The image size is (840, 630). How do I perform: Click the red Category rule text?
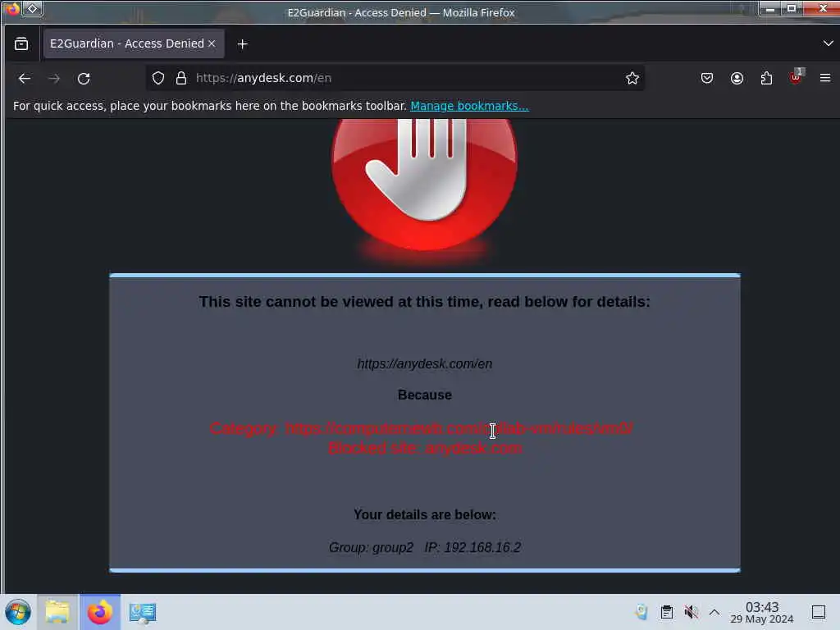421,428
